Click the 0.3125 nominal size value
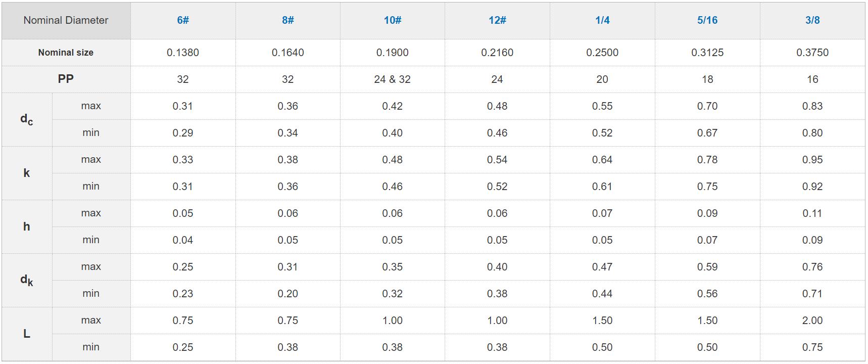 707,53
